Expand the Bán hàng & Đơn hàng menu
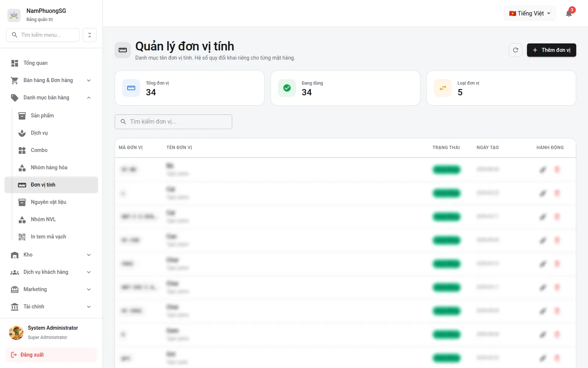The height and width of the screenshot is (368, 588). point(51,80)
